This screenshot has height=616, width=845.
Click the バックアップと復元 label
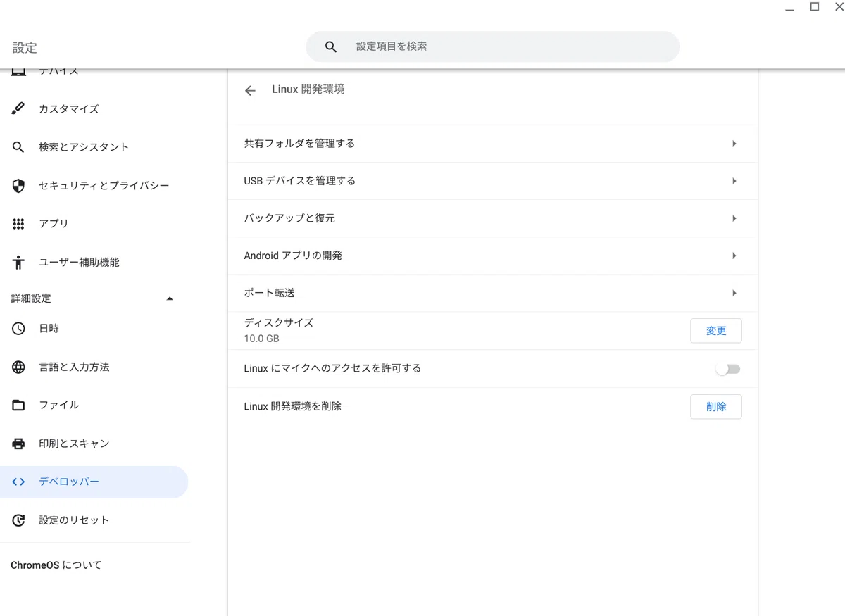(289, 218)
